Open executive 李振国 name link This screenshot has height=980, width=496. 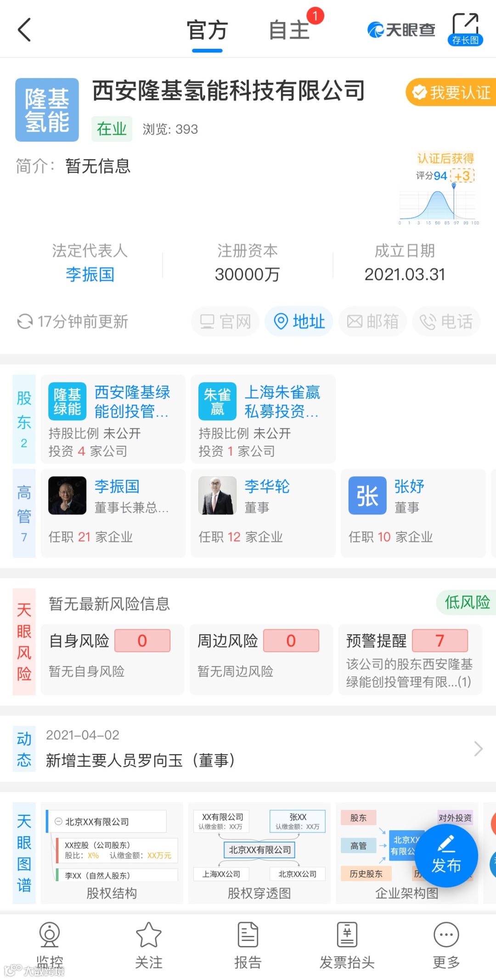(x=117, y=486)
